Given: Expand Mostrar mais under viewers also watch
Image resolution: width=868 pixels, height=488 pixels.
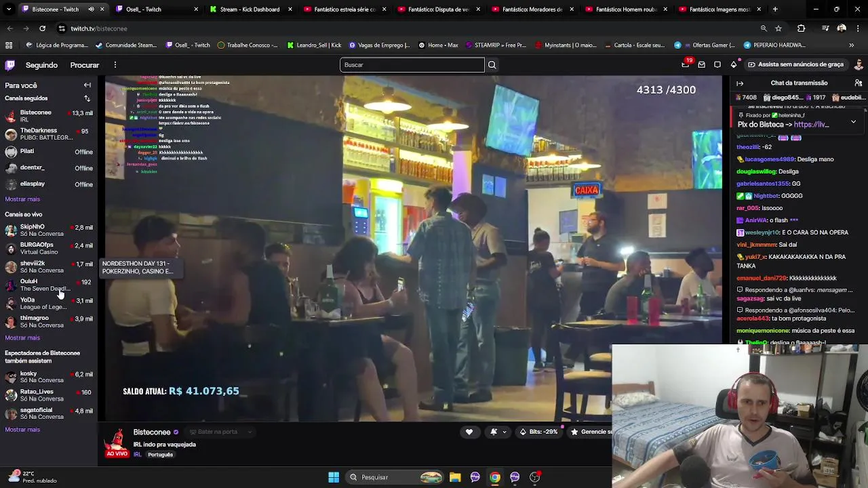Looking at the screenshot, I should pyautogui.click(x=22, y=430).
